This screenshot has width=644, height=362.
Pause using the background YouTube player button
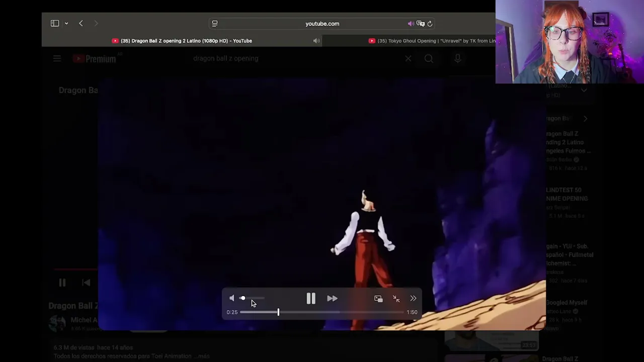(x=62, y=283)
